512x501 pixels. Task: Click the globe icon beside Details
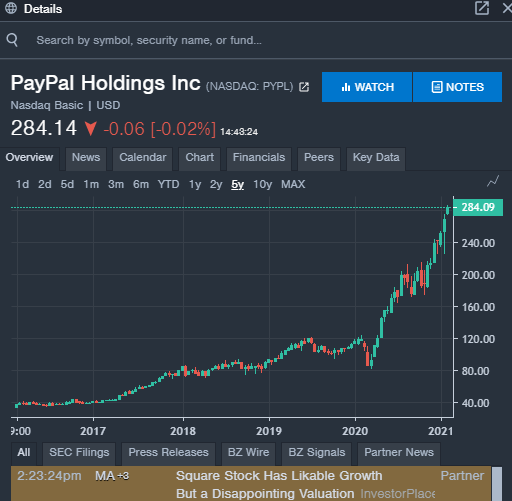click(x=11, y=8)
